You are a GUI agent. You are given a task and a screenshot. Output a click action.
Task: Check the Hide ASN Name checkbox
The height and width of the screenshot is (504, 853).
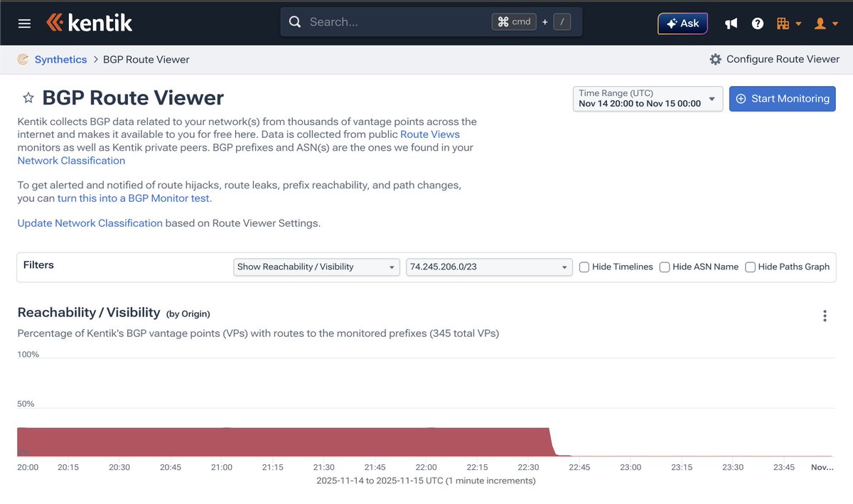point(665,267)
